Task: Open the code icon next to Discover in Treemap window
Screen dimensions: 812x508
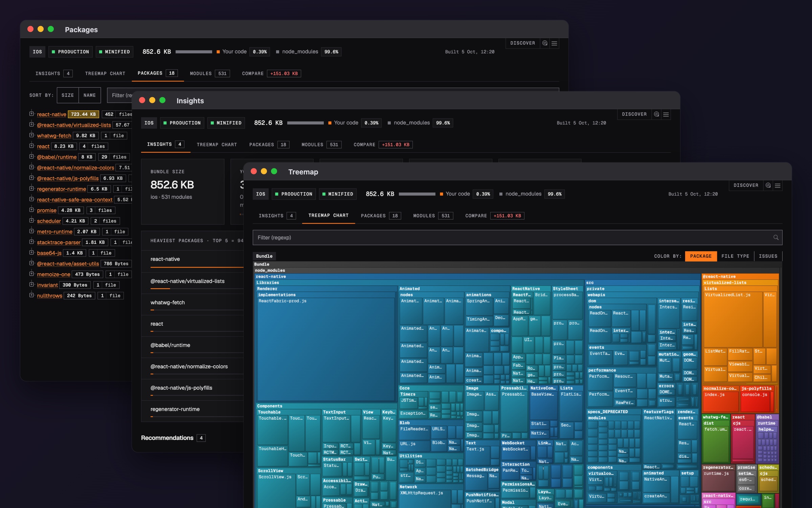Action: (768, 185)
